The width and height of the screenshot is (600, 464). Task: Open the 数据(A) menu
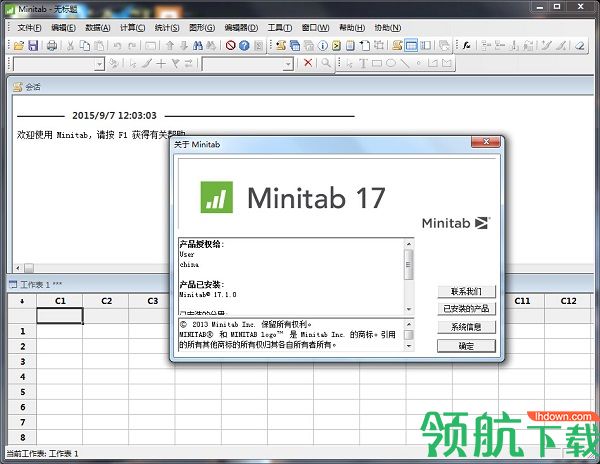98,28
